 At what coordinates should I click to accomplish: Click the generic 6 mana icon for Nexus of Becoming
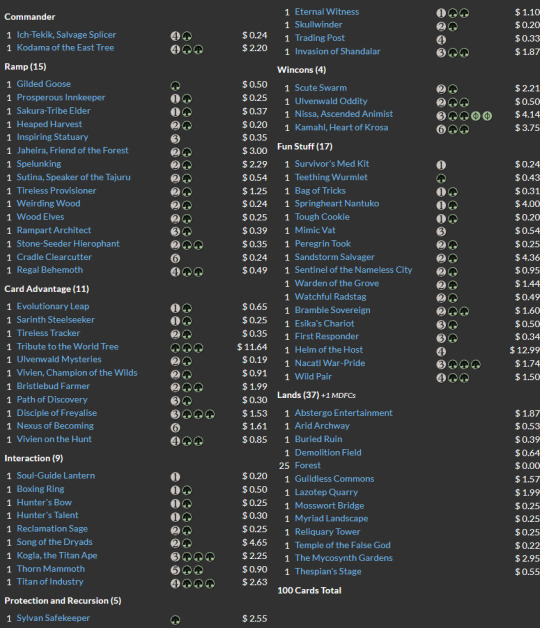click(175, 428)
